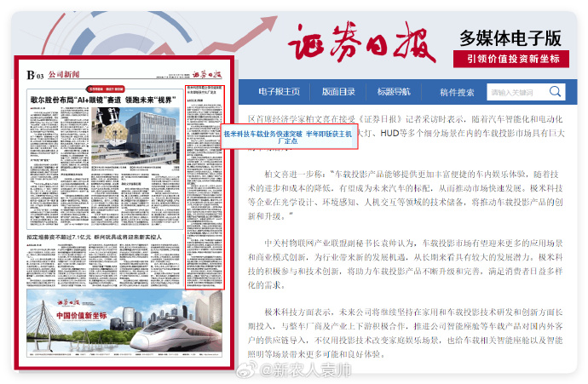Click the 引领价值投资新坐标 red banner
Image resolution: width=588 pixels, height=384 pixels.
[511, 59]
